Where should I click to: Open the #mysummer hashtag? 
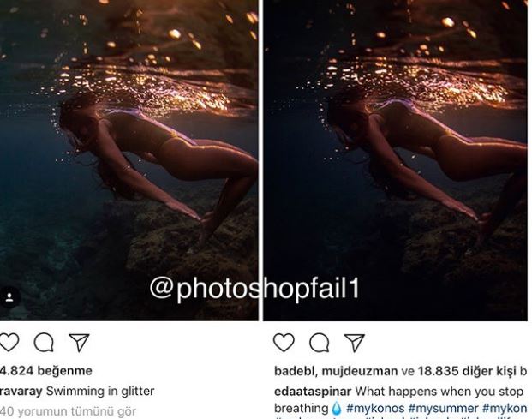448,408
